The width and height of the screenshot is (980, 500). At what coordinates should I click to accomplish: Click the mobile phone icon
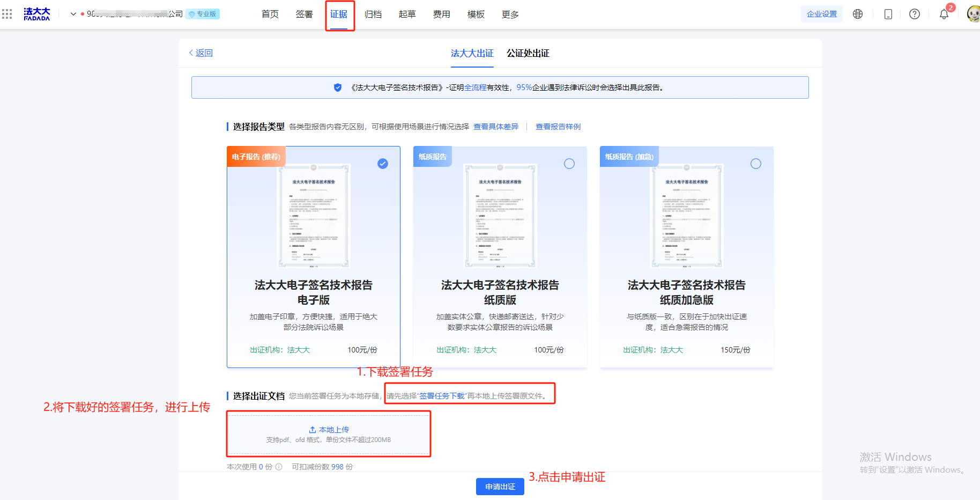[888, 14]
